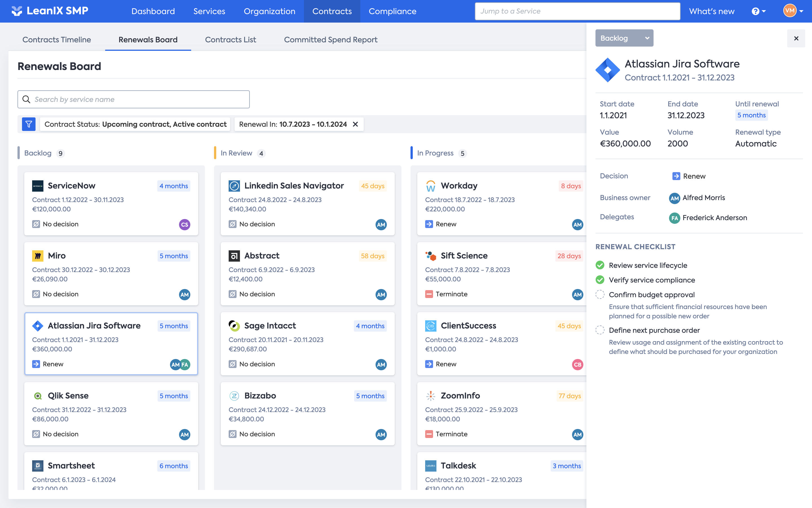Click the Renew arrow icon next to Decision
Image resolution: width=812 pixels, height=508 pixels.
tap(676, 176)
